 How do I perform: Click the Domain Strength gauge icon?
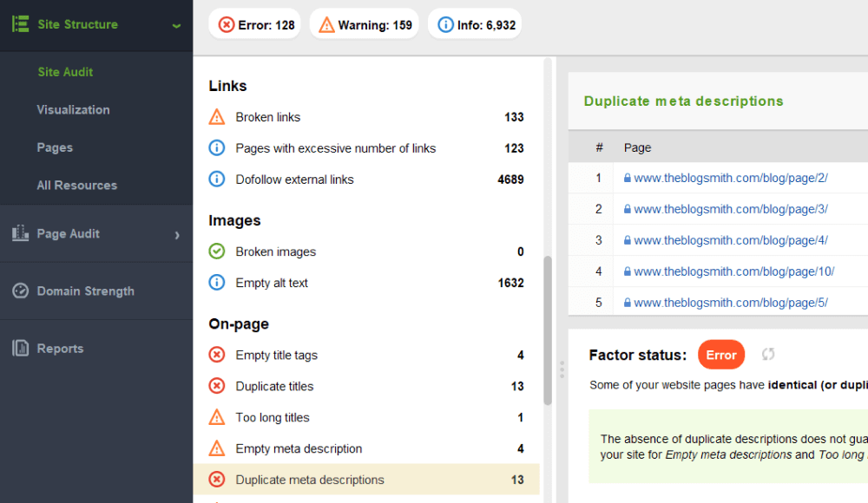[21, 291]
